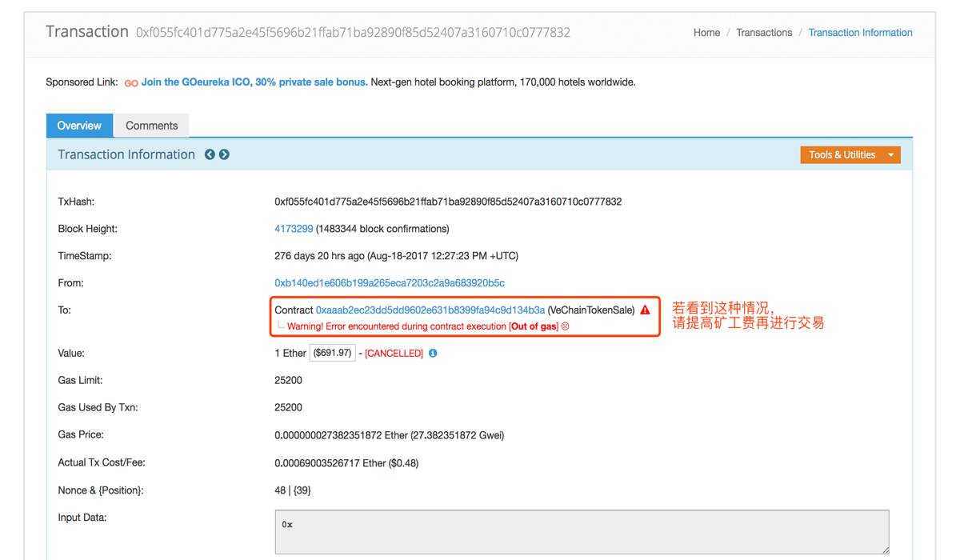Screen dimensions: 960x560
Task: Open block height 4173299
Action: click(294, 228)
